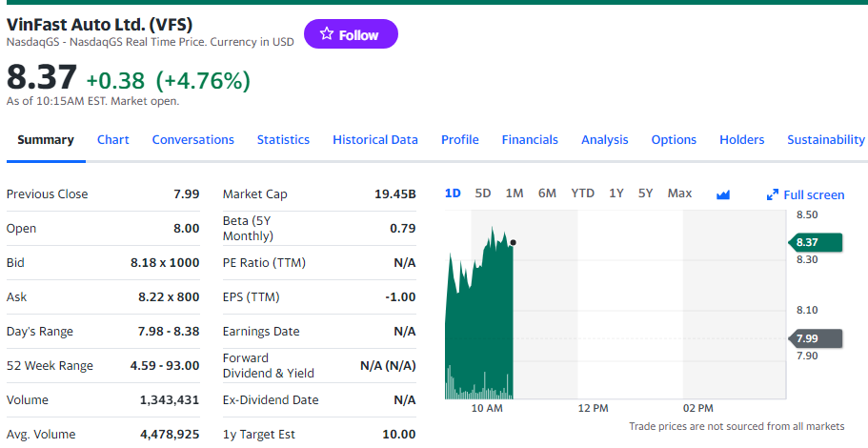868x448 pixels.
Task: Open the Sustainability tab
Action: (825, 139)
